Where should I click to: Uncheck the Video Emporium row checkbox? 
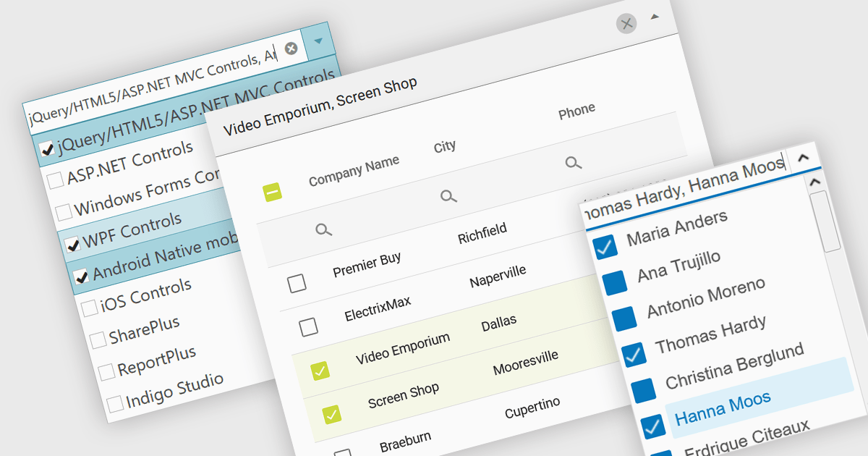point(320,371)
